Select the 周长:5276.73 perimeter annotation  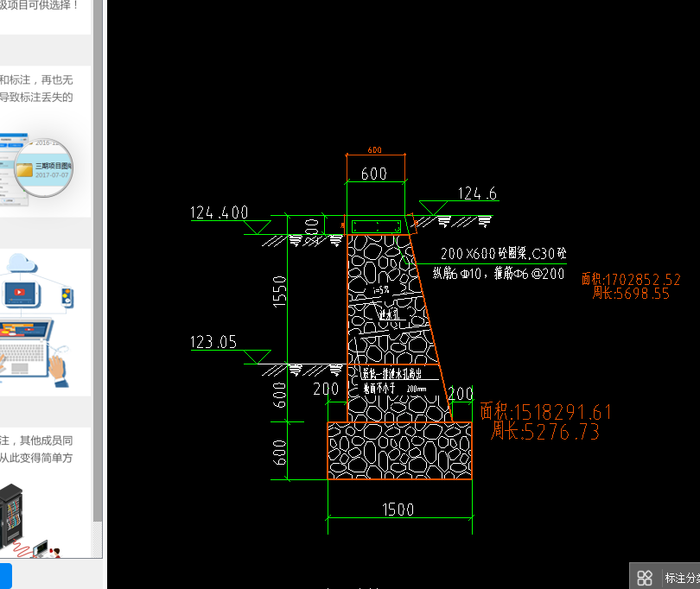click(545, 432)
